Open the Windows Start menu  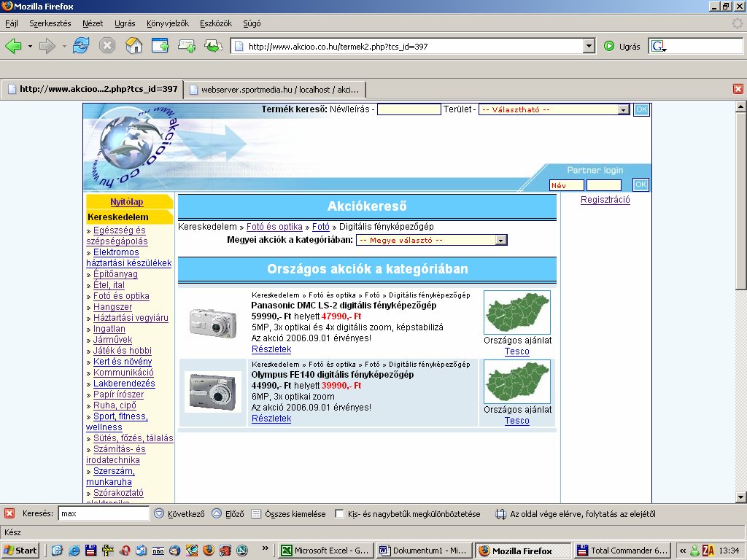point(20,551)
